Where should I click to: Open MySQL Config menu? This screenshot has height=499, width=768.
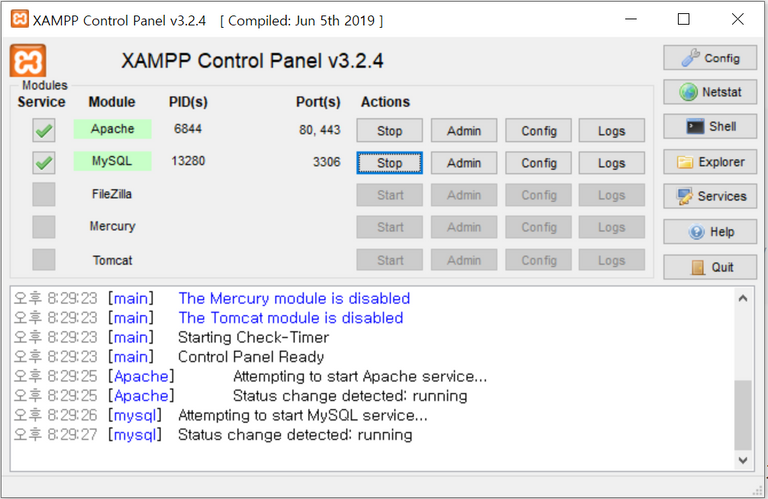(x=538, y=163)
